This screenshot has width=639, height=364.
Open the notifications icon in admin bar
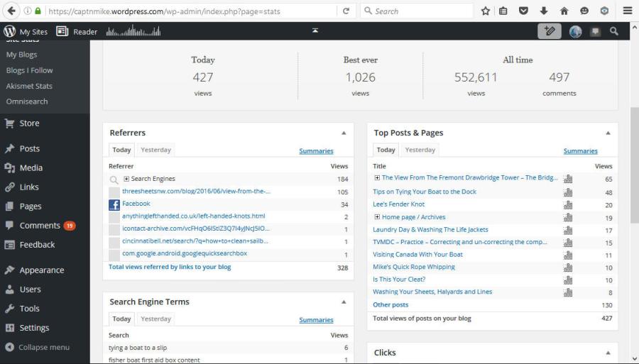pyautogui.click(x=594, y=31)
